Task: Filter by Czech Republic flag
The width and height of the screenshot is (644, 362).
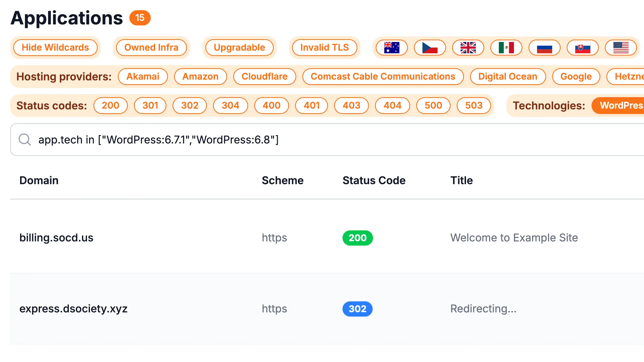Action: click(430, 48)
